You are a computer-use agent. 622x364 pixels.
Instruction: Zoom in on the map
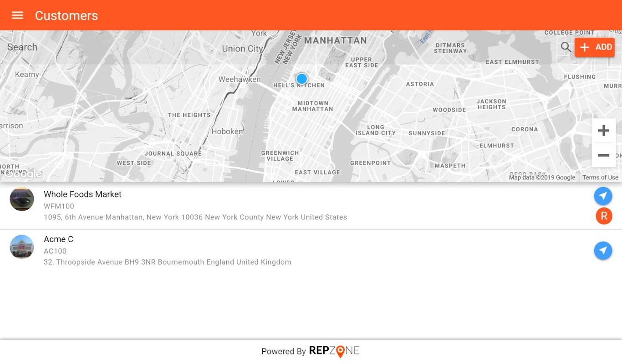[x=603, y=131]
